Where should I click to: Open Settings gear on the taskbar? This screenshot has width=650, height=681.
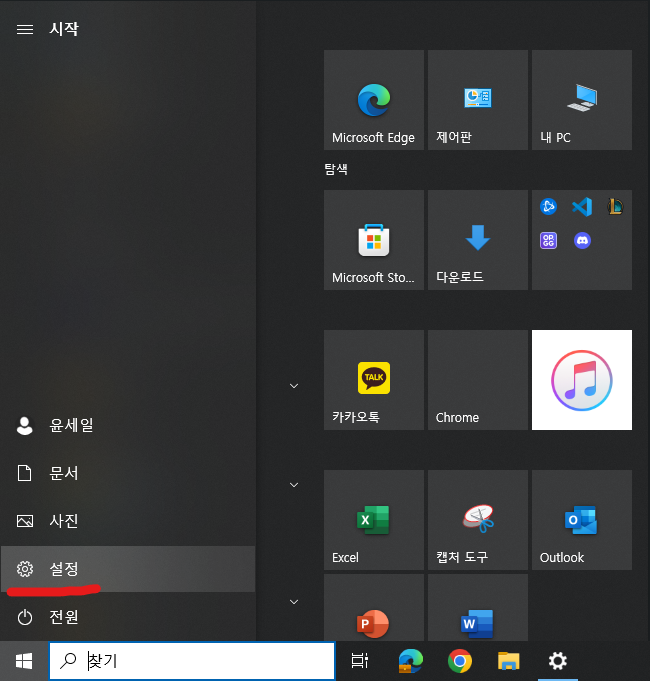[558, 661]
